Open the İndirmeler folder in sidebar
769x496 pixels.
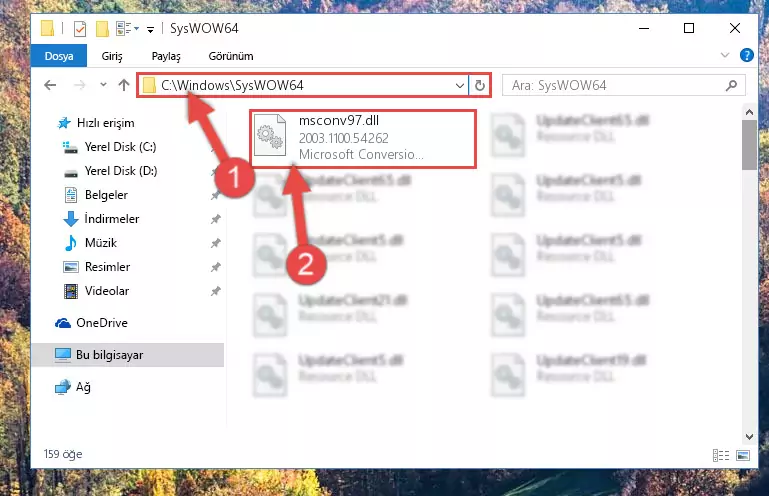tap(111, 219)
